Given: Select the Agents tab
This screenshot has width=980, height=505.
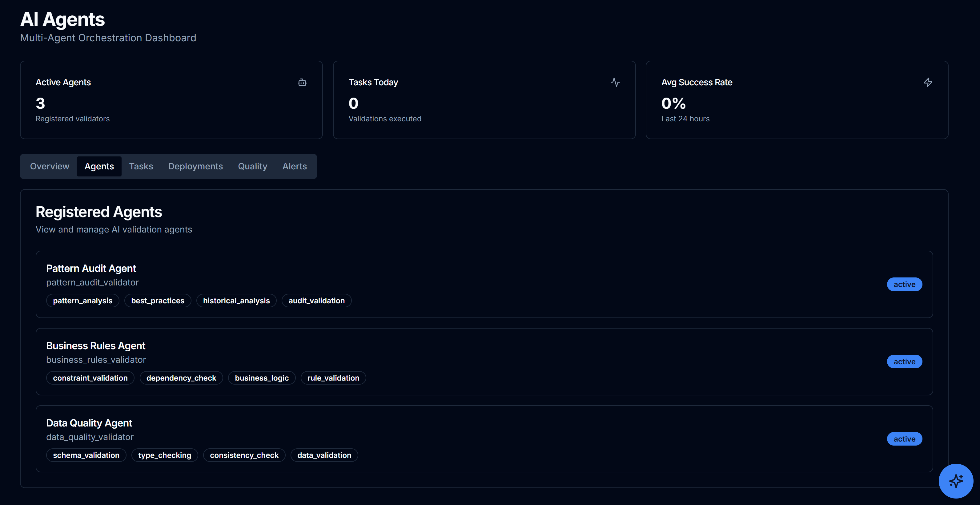Looking at the screenshot, I should pos(99,166).
